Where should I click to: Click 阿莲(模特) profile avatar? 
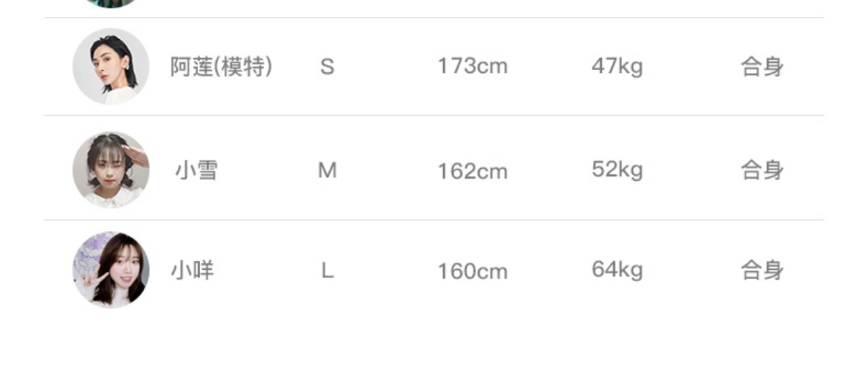pos(111,67)
